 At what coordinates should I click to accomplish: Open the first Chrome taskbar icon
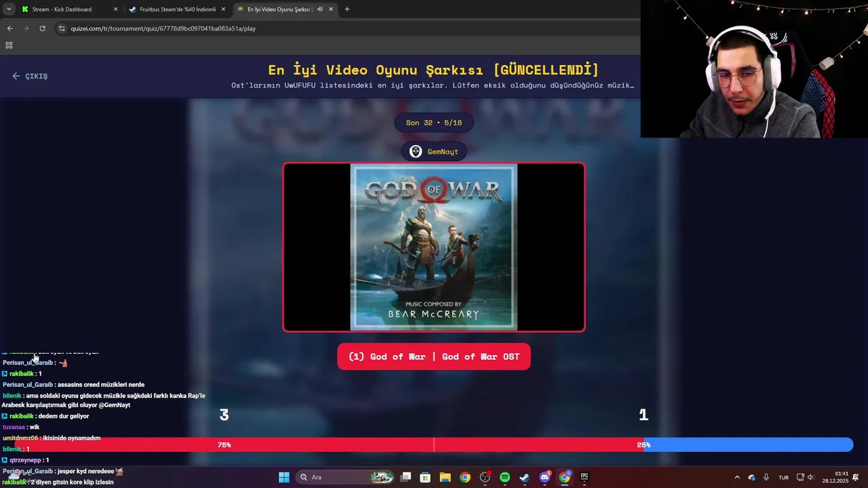(x=465, y=477)
